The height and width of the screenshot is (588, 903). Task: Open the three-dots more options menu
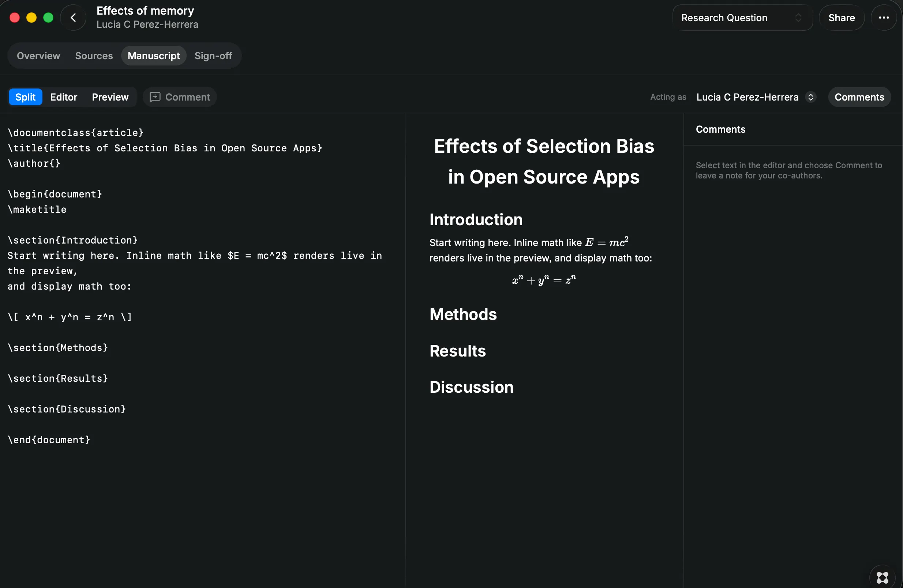coord(884,18)
